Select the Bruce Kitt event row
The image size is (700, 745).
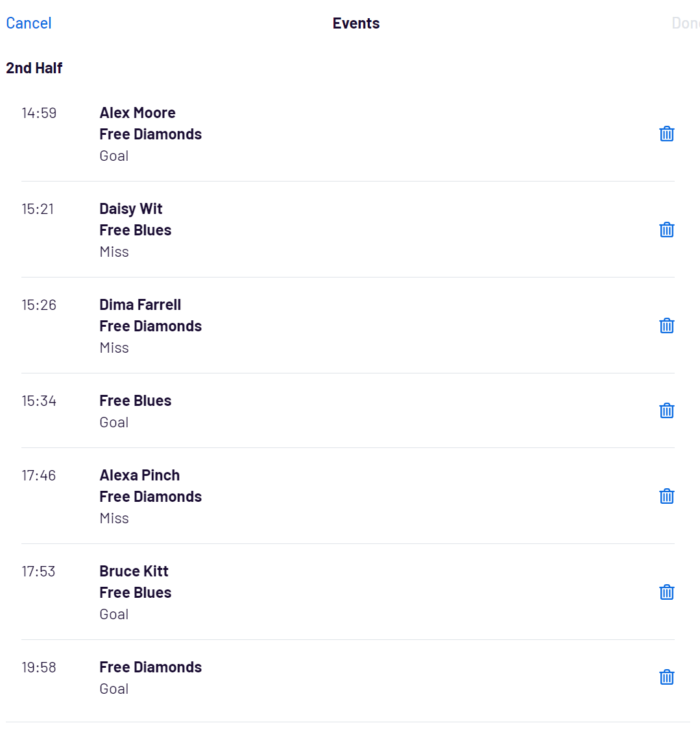tap(134, 571)
